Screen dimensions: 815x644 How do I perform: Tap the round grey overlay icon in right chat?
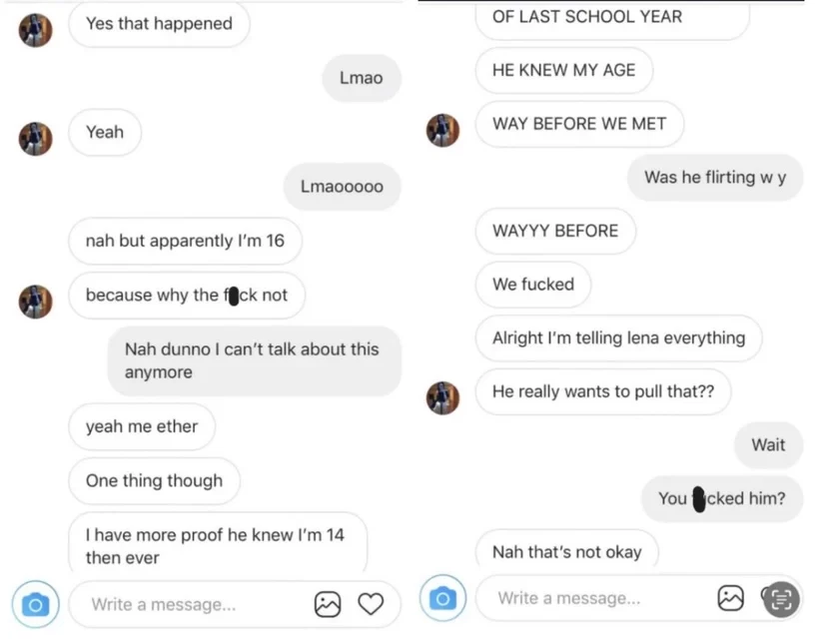point(781,599)
